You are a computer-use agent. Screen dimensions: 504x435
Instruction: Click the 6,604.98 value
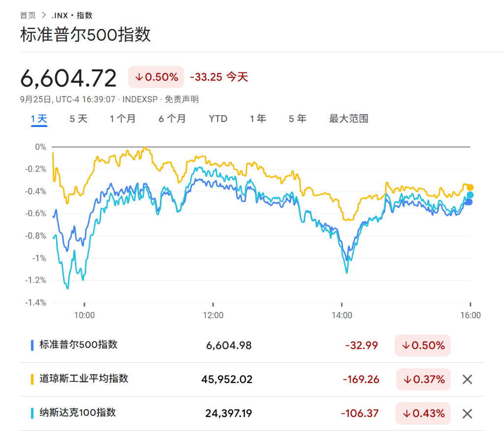pyautogui.click(x=229, y=345)
